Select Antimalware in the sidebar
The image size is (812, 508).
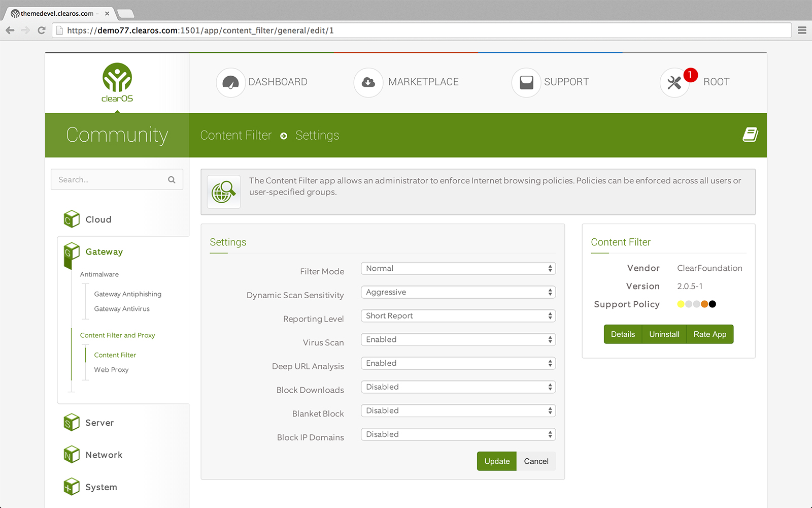click(99, 274)
